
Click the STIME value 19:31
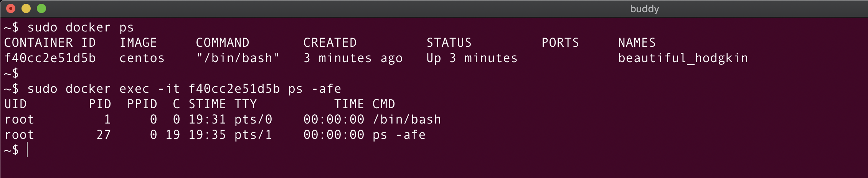coord(207,119)
